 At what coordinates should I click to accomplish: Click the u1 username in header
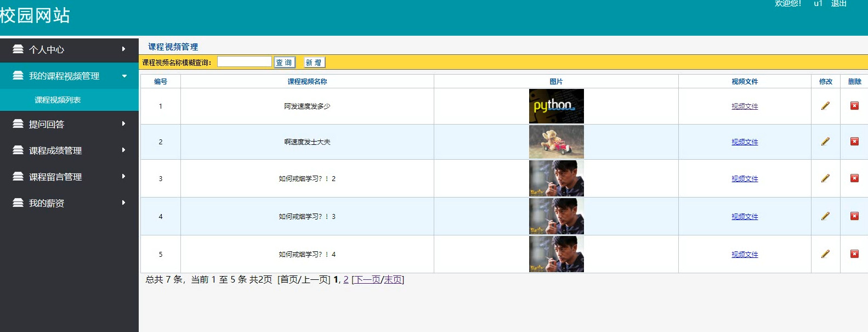(818, 3)
